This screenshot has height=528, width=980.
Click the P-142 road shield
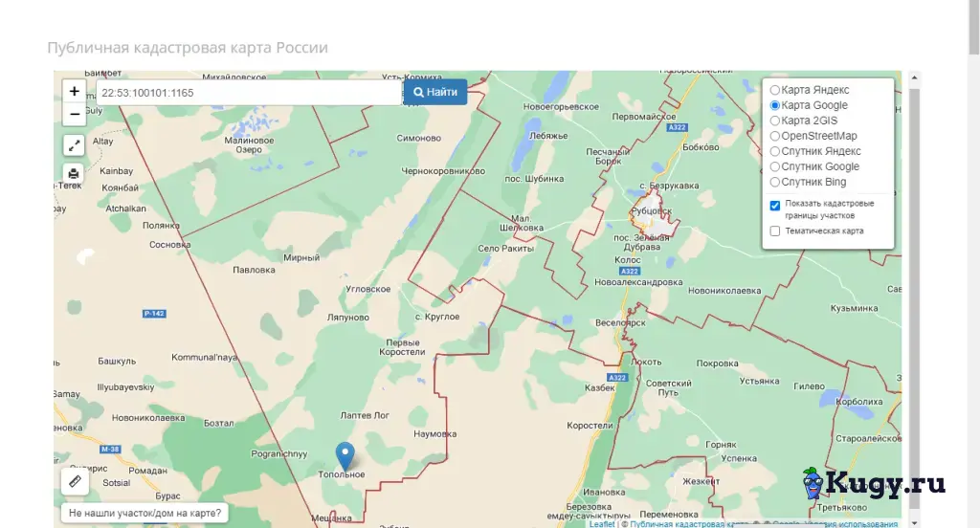154,314
